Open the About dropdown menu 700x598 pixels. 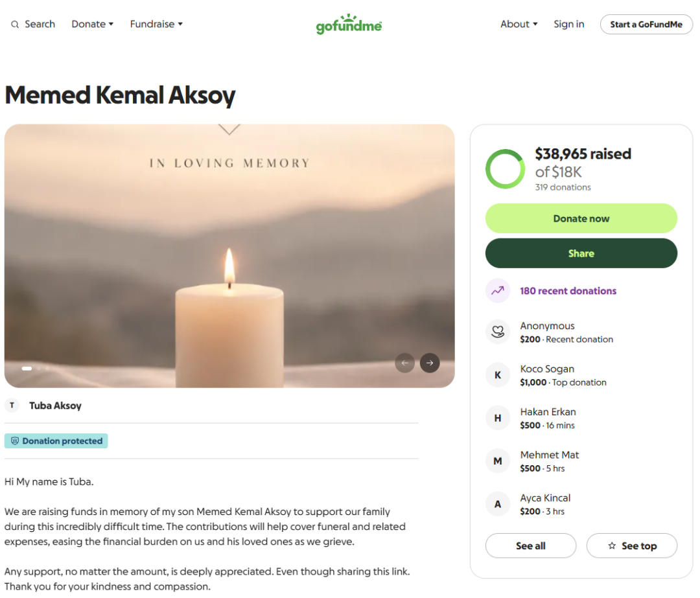[519, 24]
